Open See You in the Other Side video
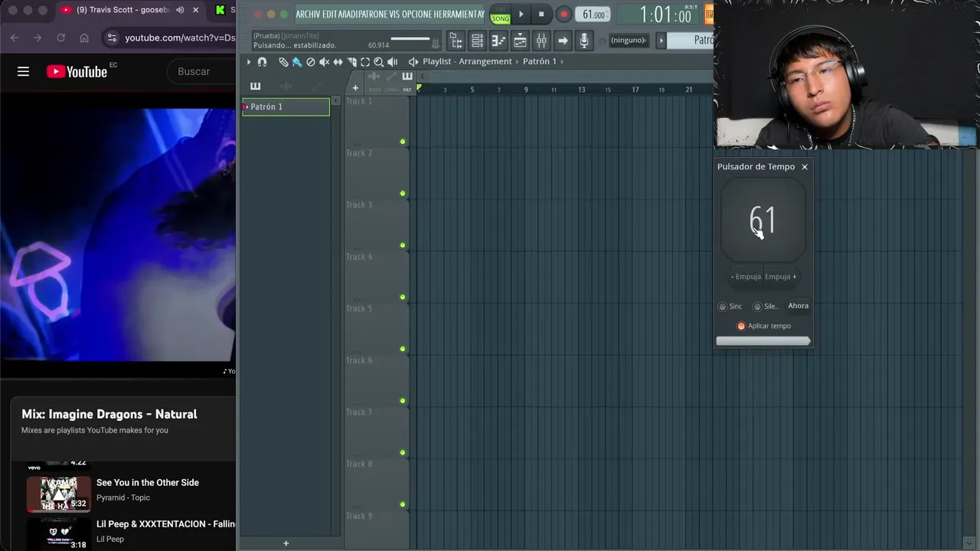 148,482
